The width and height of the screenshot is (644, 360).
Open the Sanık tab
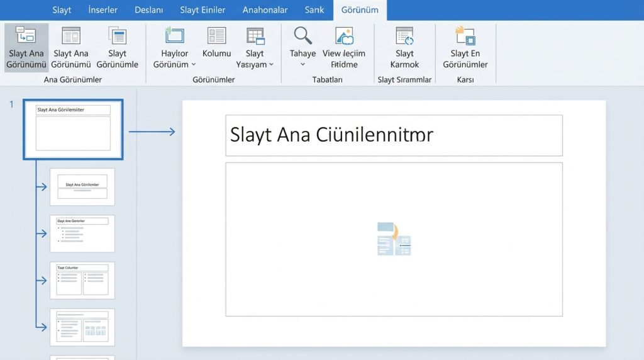click(314, 10)
